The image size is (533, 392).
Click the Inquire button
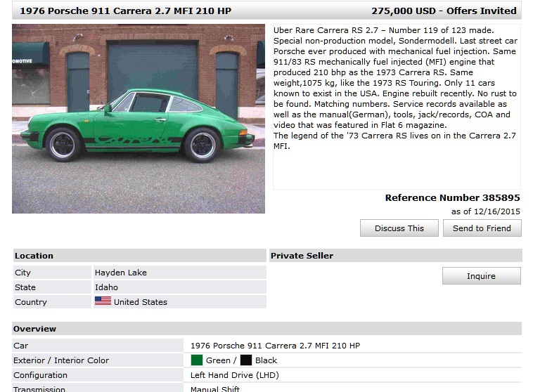482,276
